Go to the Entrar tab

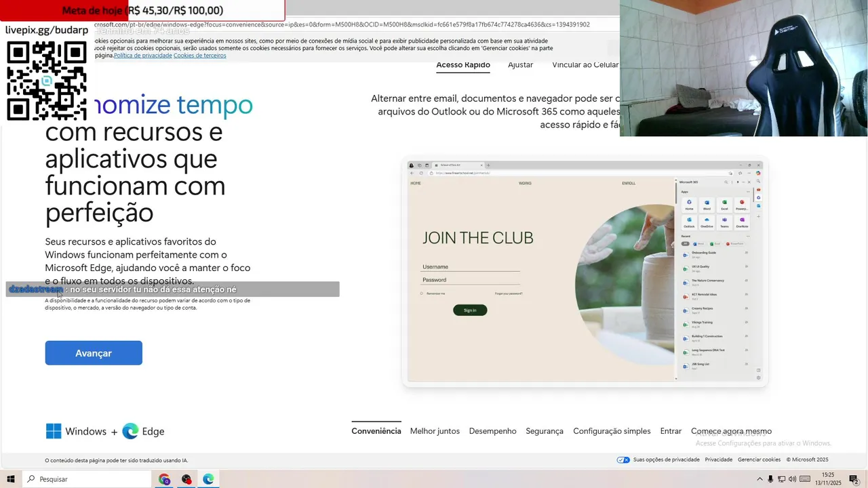[x=671, y=431]
